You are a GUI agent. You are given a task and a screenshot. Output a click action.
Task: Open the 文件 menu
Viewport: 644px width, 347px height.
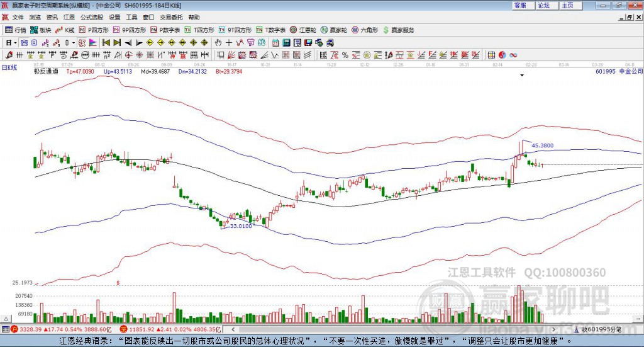(18, 17)
